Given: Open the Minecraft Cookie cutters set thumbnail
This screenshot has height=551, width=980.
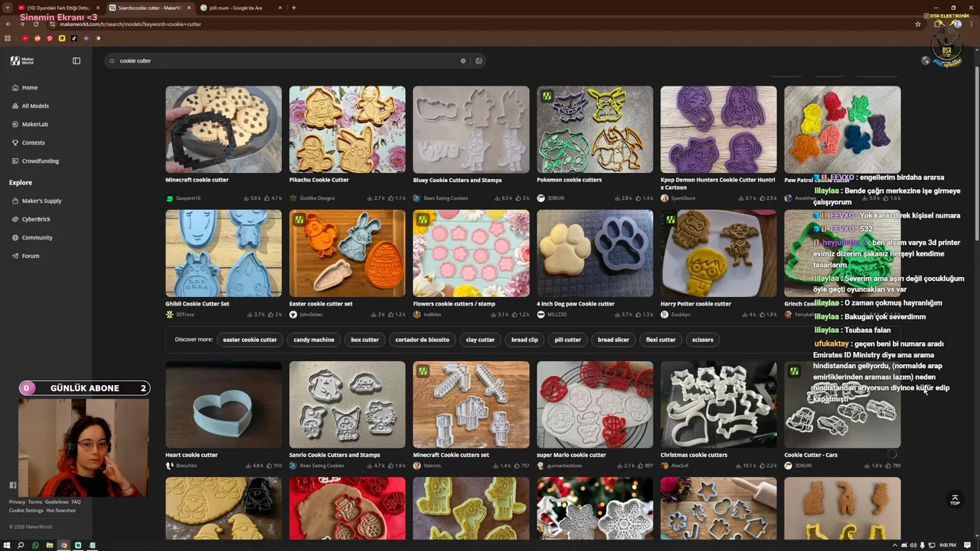Looking at the screenshot, I should [x=471, y=405].
